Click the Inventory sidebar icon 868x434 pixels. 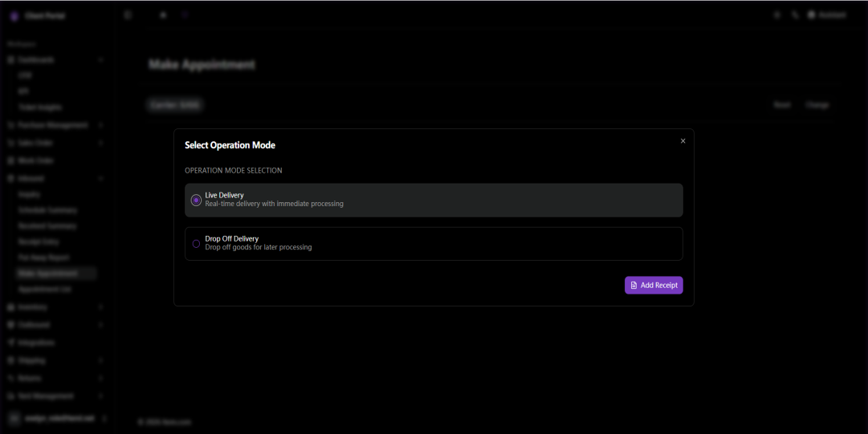11,306
